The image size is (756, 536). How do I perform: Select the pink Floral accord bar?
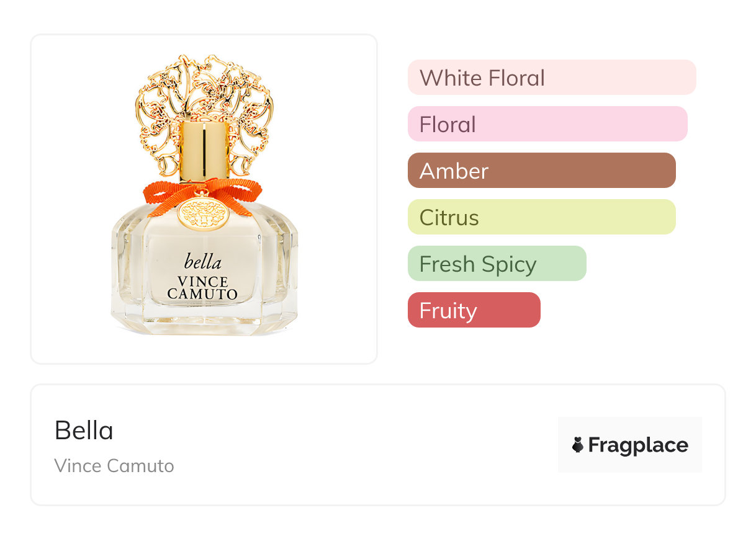(x=547, y=124)
